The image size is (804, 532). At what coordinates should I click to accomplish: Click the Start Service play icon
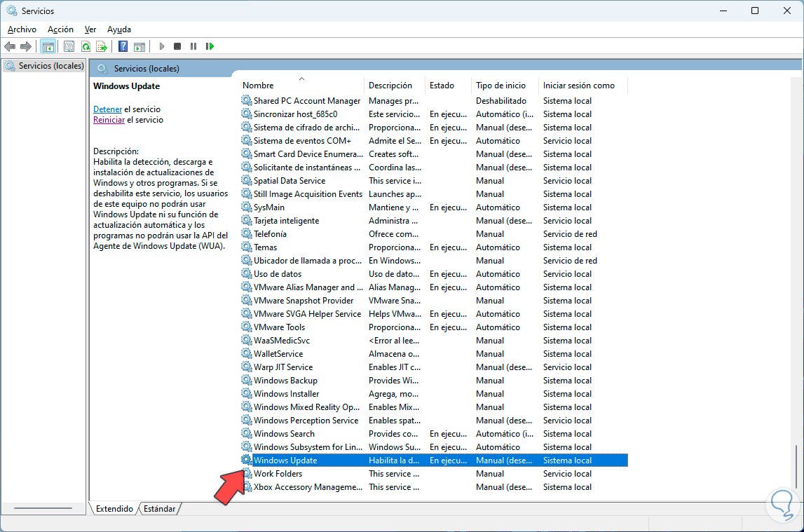click(x=161, y=47)
